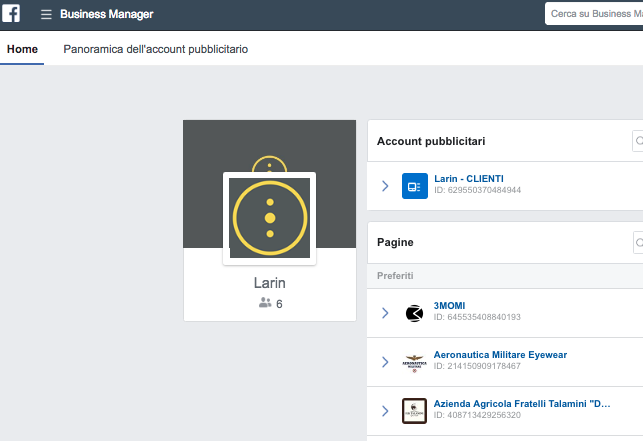Expand the 3MOMI page row
The image size is (643, 441).
tap(386, 313)
